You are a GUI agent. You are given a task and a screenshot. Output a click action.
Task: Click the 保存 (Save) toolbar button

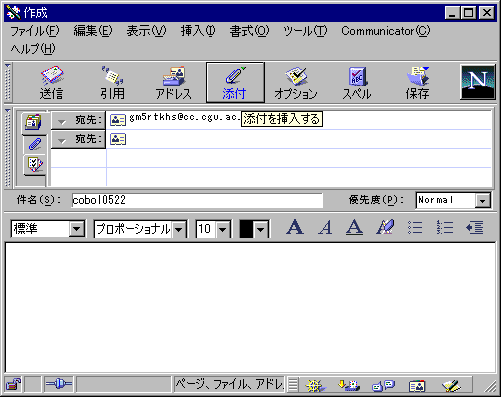click(417, 83)
